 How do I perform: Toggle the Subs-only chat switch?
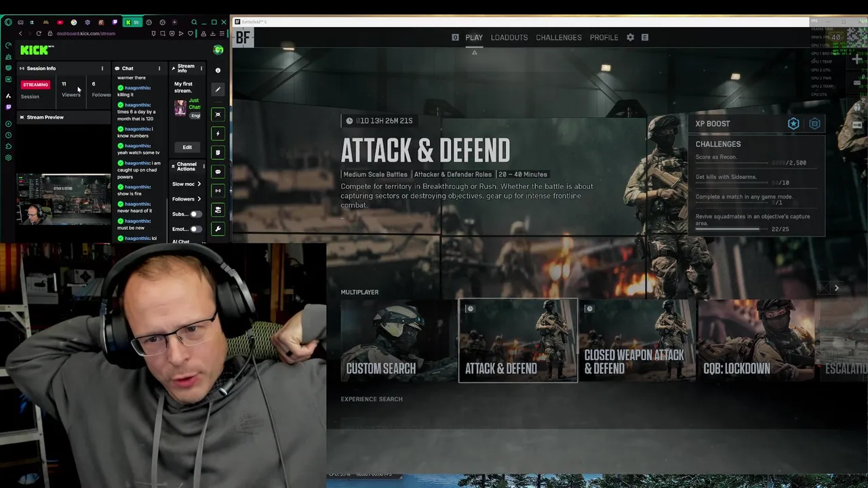pos(195,214)
